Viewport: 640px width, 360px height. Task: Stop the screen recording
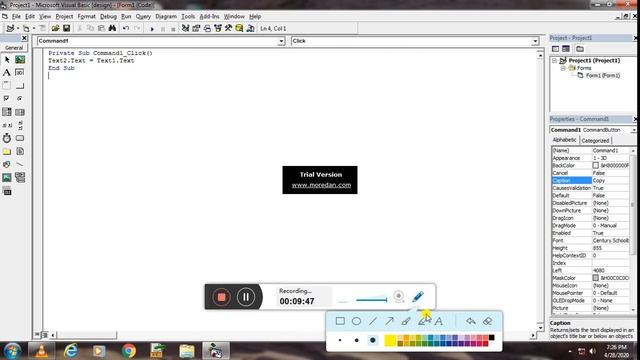[x=221, y=297]
